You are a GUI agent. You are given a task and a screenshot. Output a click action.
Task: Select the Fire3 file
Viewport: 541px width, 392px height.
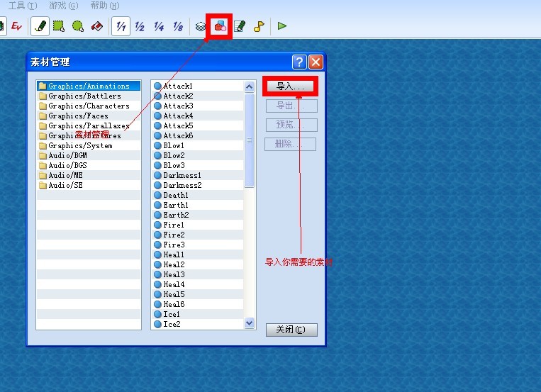(197, 245)
